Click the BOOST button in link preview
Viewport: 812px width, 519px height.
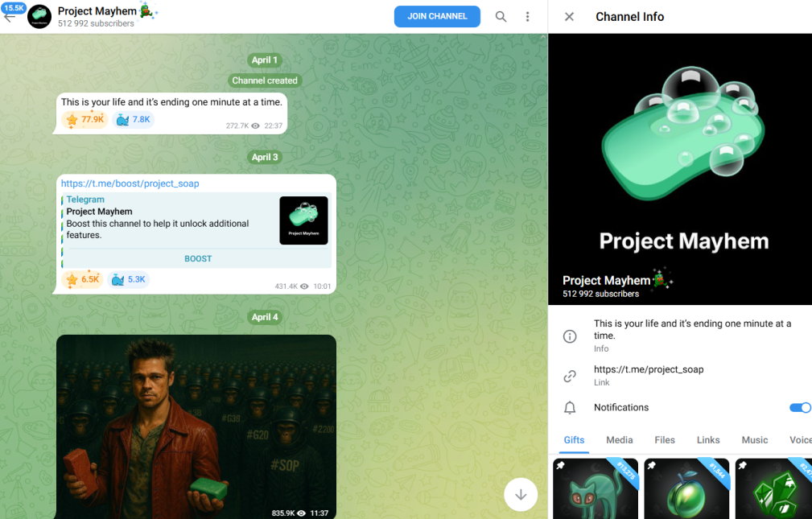(198, 258)
